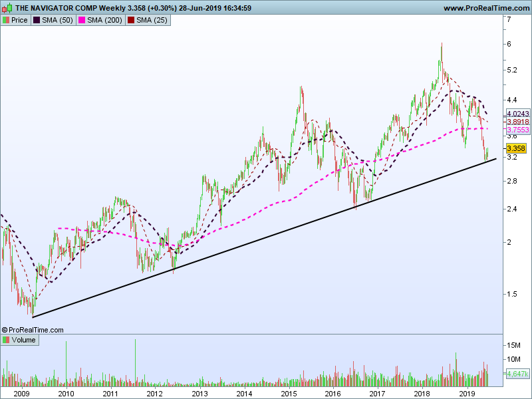
Task: Click the 2014 label on time axis
Action: pyautogui.click(x=244, y=394)
